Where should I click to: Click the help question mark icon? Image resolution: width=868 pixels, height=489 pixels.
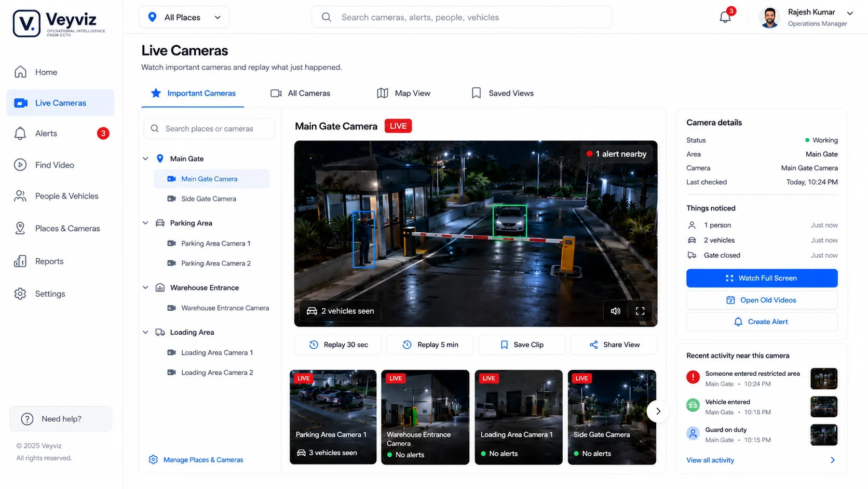point(27,419)
